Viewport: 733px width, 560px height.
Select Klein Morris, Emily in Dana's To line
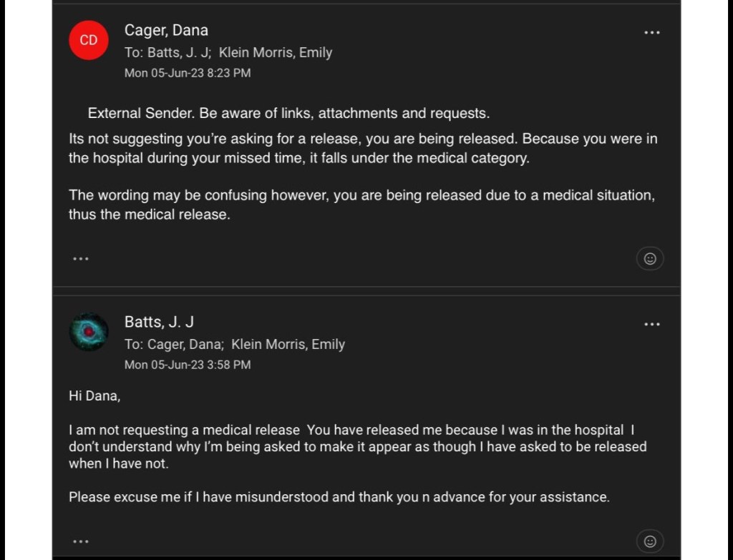(276, 52)
